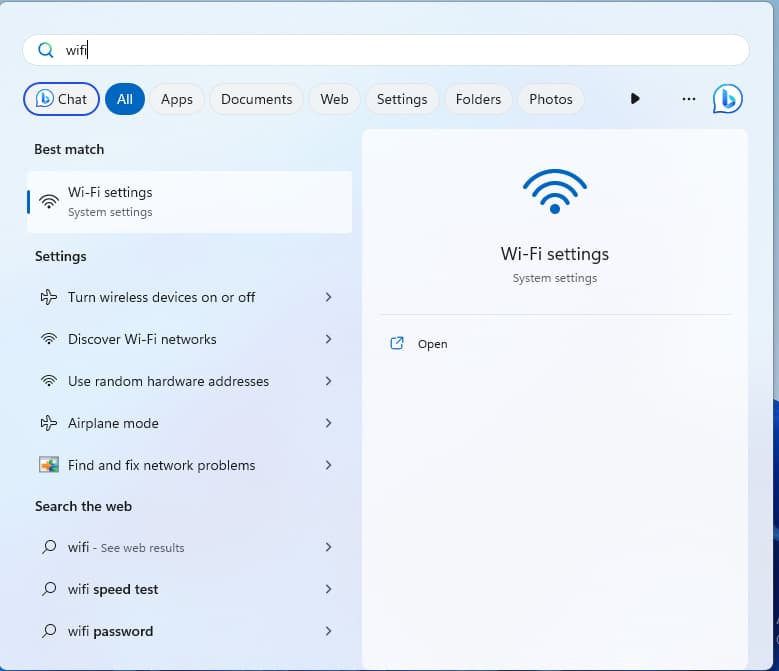Expand chevron for Airplane mode
Viewport: 779px width, 671px height.
pyautogui.click(x=328, y=423)
